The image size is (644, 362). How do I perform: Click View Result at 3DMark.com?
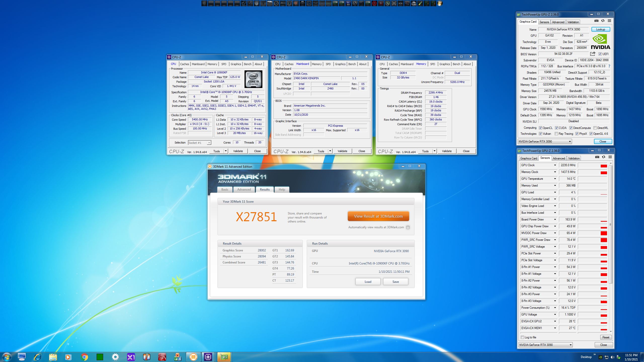[378, 216]
